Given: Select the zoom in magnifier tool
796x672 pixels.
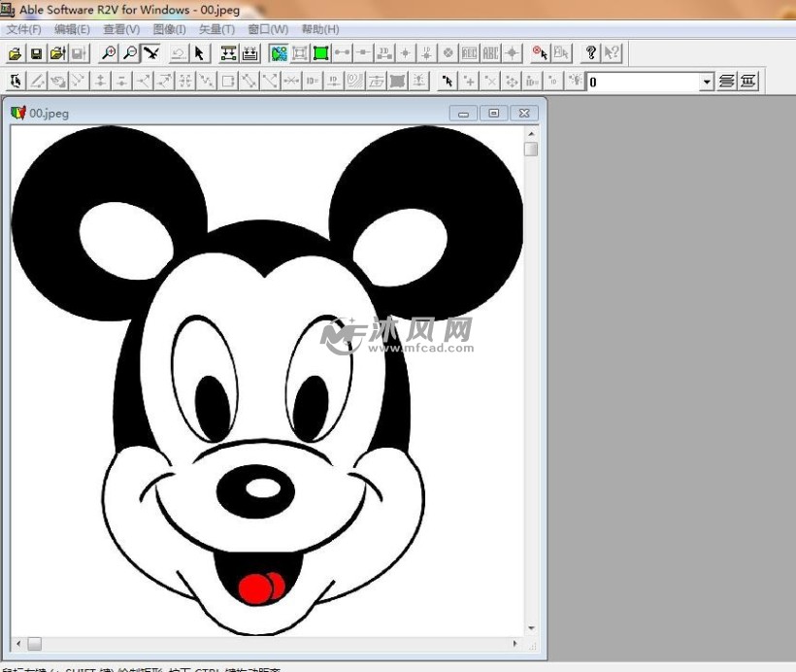Looking at the screenshot, I should point(109,53).
